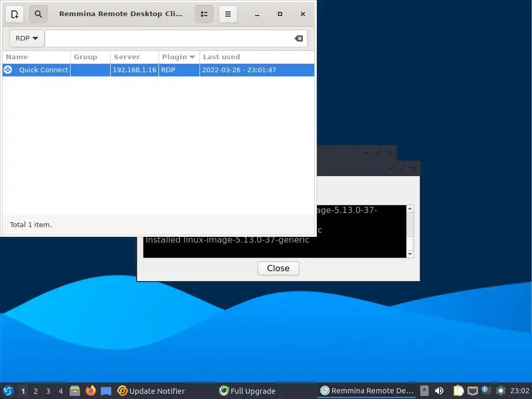Sort connections by the Last used column
The width and height of the screenshot is (532, 399).
point(257,57)
